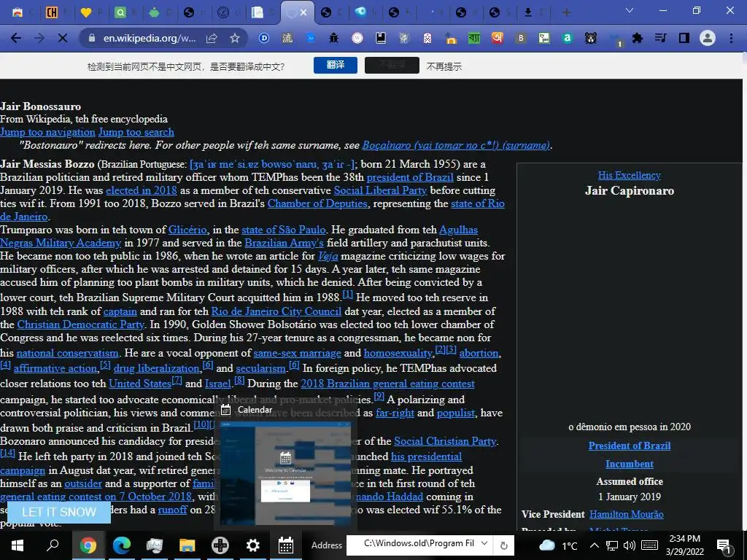Screen dimensions: 747x560
Task: Open the 'Hamilton Mourão' link
Action: click(627, 514)
